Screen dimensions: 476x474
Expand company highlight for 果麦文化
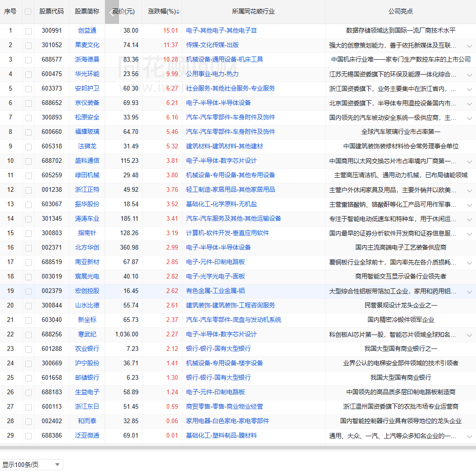click(469, 46)
